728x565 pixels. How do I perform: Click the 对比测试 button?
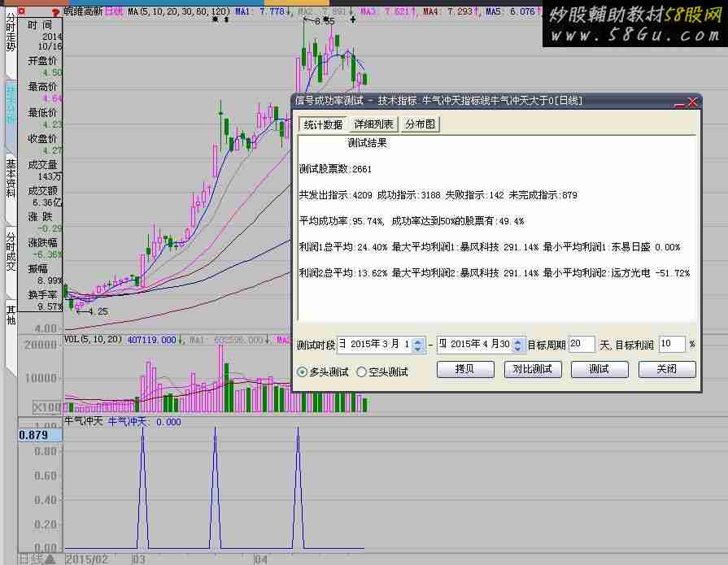pyautogui.click(x=533, y=369)
